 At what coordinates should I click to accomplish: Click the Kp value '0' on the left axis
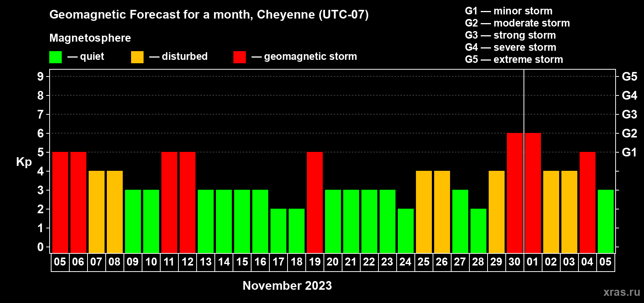coord(41,247)
